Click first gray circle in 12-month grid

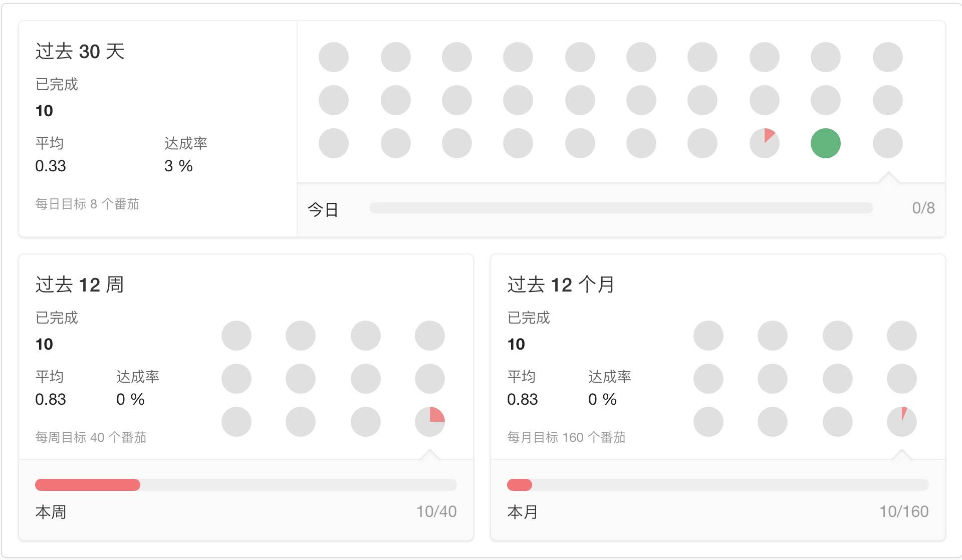point(708,336)
